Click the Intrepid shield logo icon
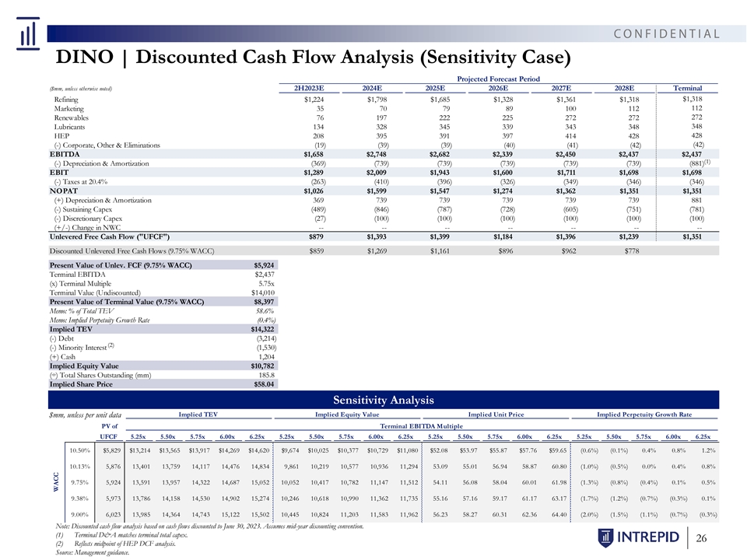Image resolution: width=747 pixels, height=560 pixels. click(x=605, y=537)
